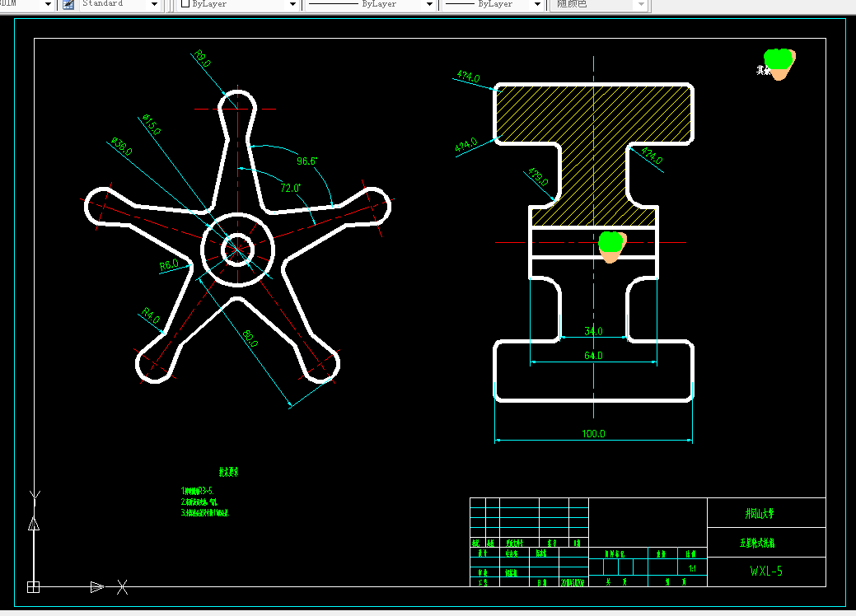
Task: Open the Standard table style dropdown
Action: [x=155, y=4]
